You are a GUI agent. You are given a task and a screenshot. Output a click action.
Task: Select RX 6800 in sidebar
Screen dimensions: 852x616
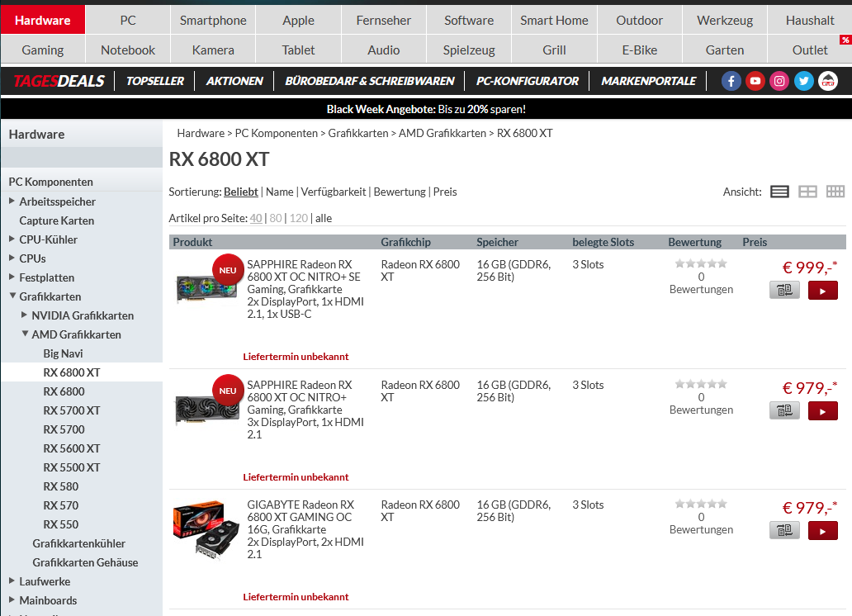(x=64, y=392)
